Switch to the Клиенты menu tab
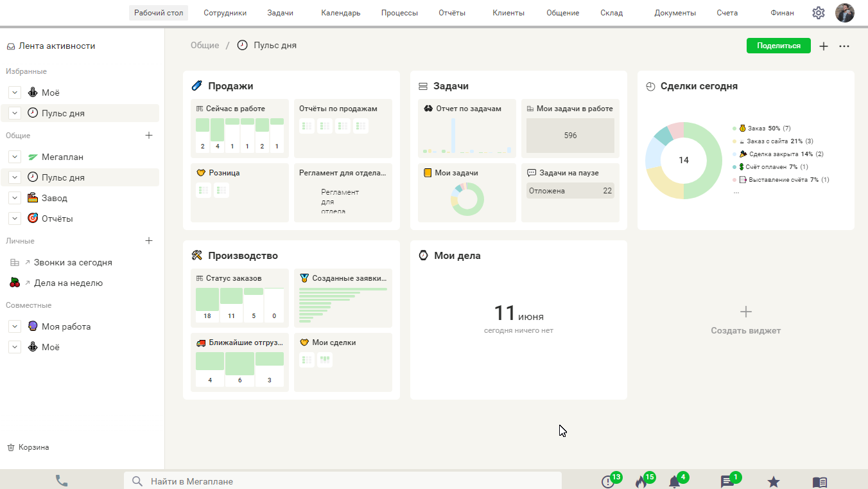 508,13
